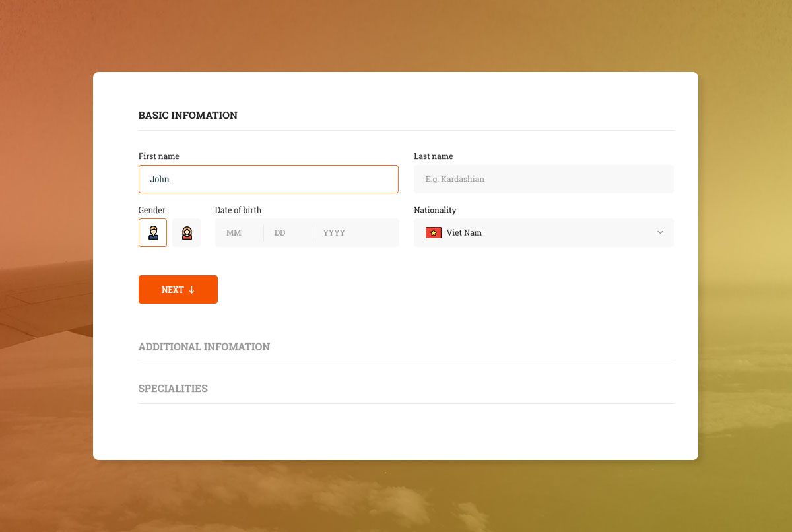Click the First name input field
This screenshot has height=532, width=792.
269,179
